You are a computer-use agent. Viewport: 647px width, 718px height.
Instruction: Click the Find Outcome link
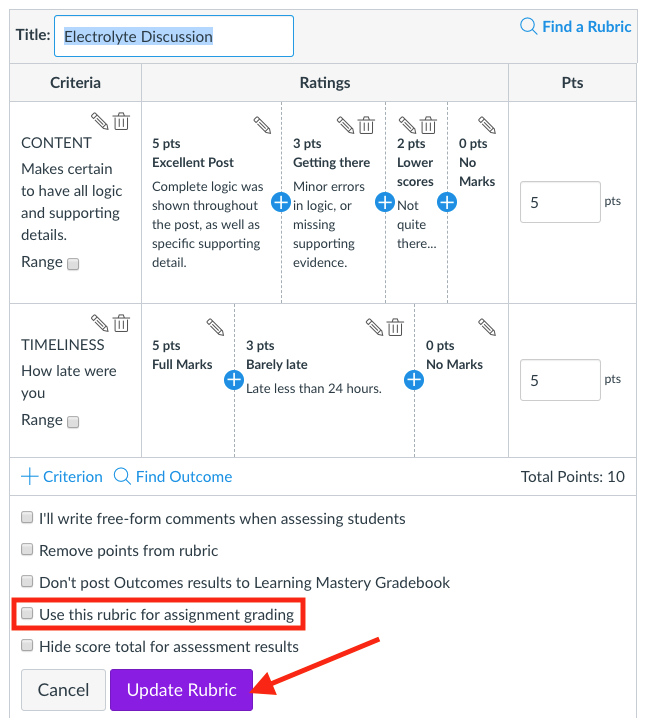(173, 476)
